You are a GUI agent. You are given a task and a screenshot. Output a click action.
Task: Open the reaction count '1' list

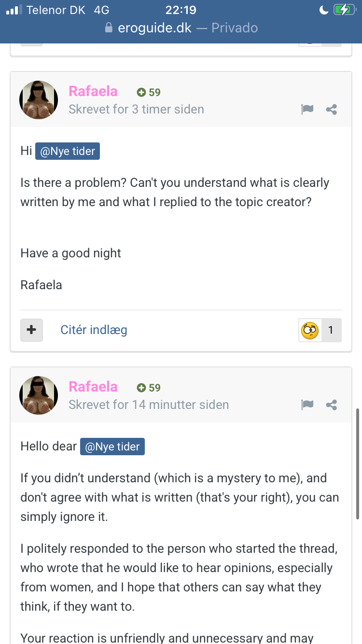[331, 331]
